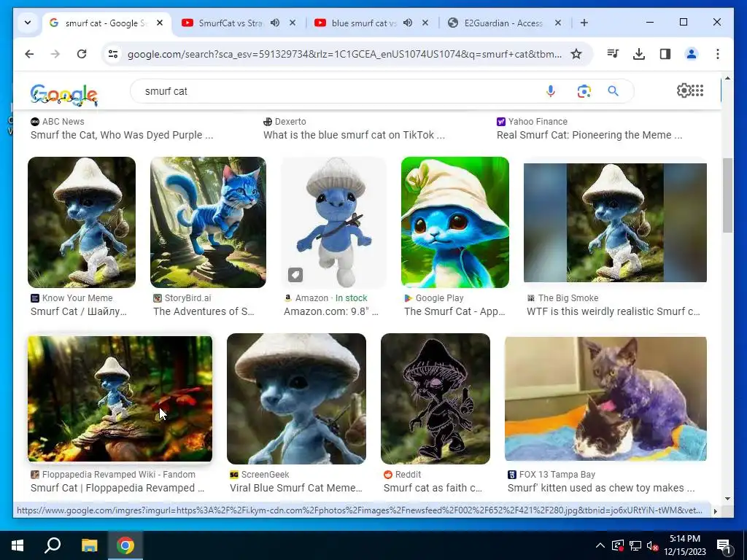Open the Google apps grid
The width and height of the screenshot is (747, 560).
click(697, 90)
